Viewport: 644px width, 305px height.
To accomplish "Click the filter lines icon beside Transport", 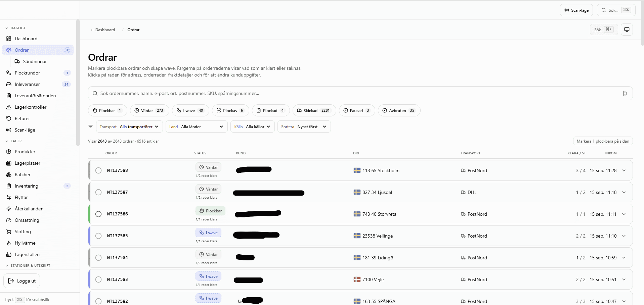I will tap(91, 126).
